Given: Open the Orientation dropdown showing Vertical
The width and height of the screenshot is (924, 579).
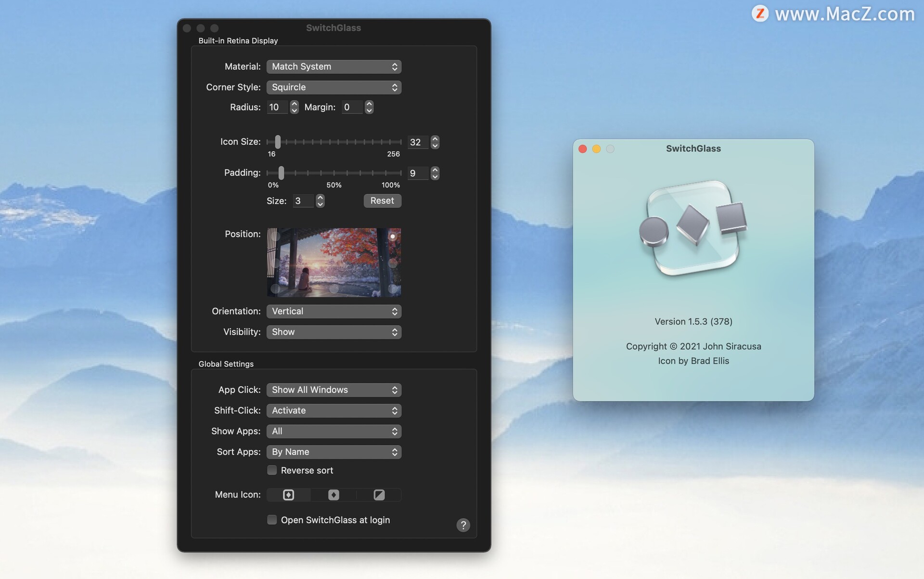Looking at the screenshot, I should 334,311.
